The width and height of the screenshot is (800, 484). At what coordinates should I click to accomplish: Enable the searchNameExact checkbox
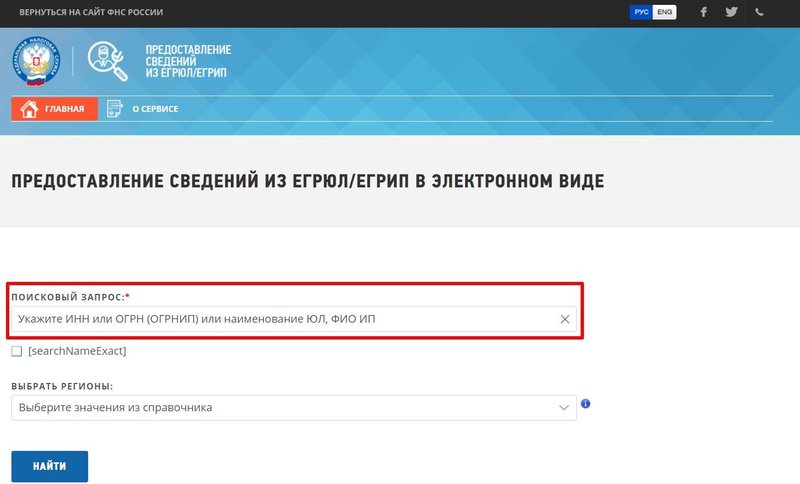coord(16,351)
